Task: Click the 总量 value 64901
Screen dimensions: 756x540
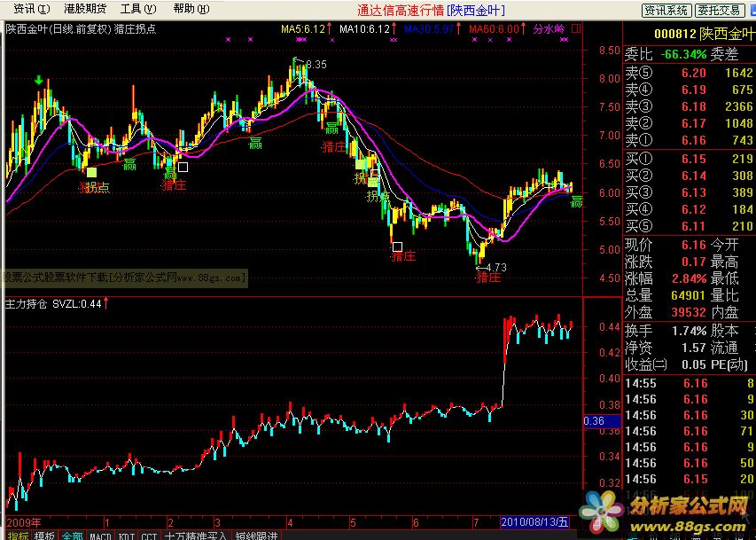Action: (689, 295)
